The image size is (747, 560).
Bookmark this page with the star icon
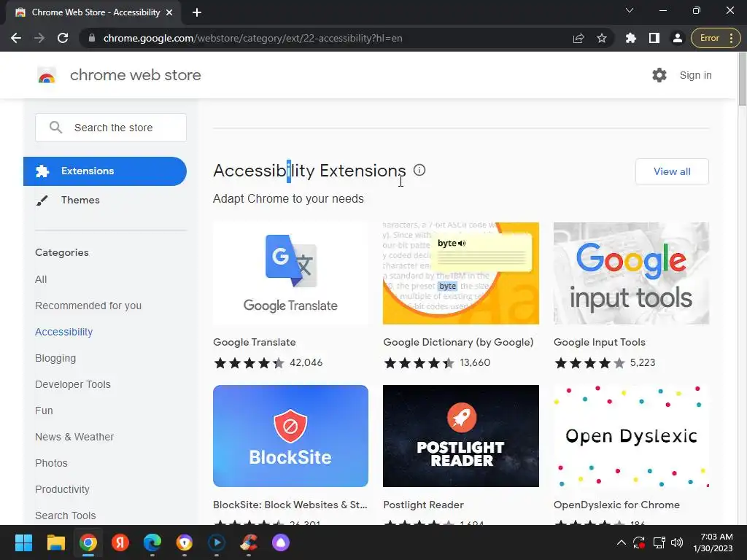602,38
